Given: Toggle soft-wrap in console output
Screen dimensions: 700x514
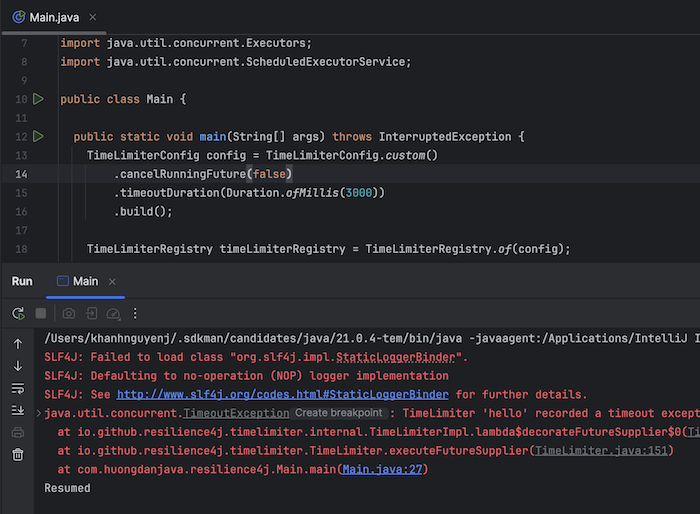Looking at the screenshot, I should [18, 388].
